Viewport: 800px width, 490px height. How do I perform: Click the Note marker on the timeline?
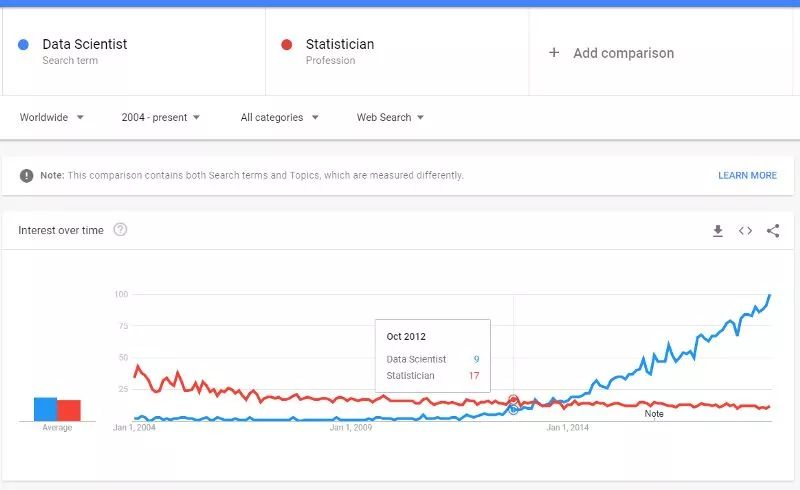coord(654,413)
